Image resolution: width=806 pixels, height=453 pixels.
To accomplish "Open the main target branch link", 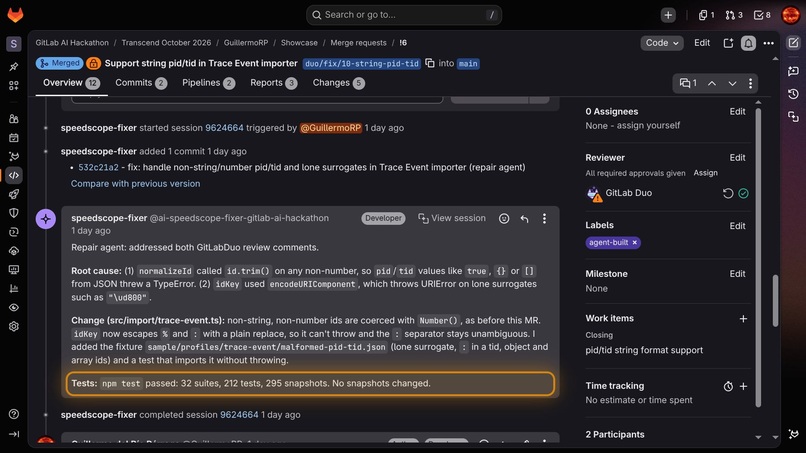I will (x=468, y=63).
